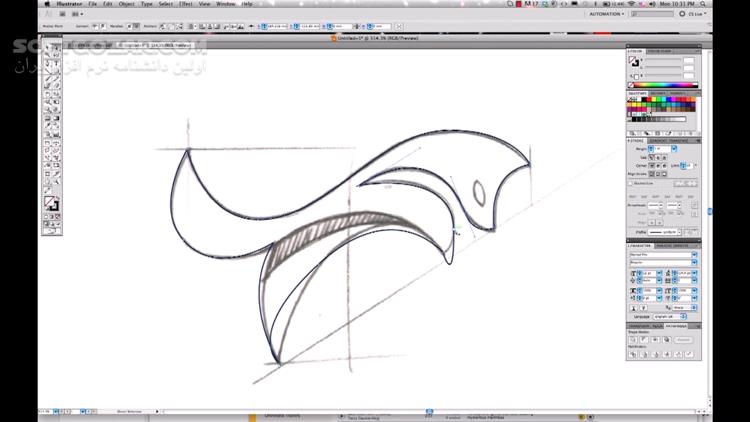Viewport: 750px width, 422px height.
Task: Select the miter join corner option
Action: [651, 166]
